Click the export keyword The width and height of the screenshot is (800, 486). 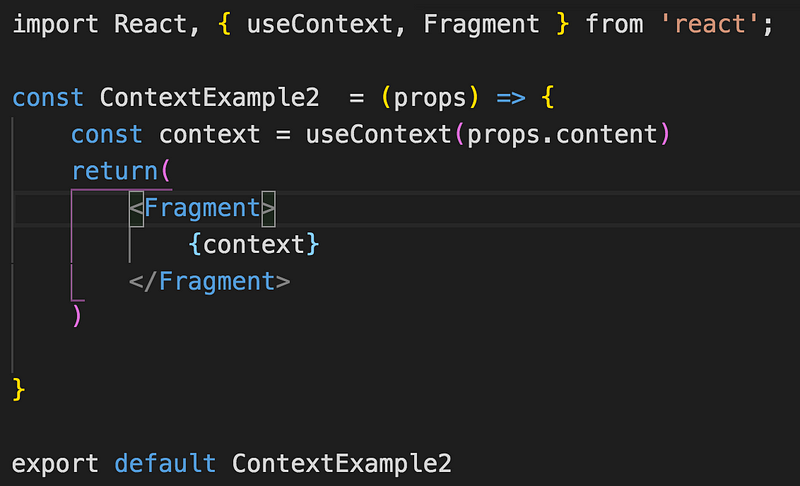point(55,463)
